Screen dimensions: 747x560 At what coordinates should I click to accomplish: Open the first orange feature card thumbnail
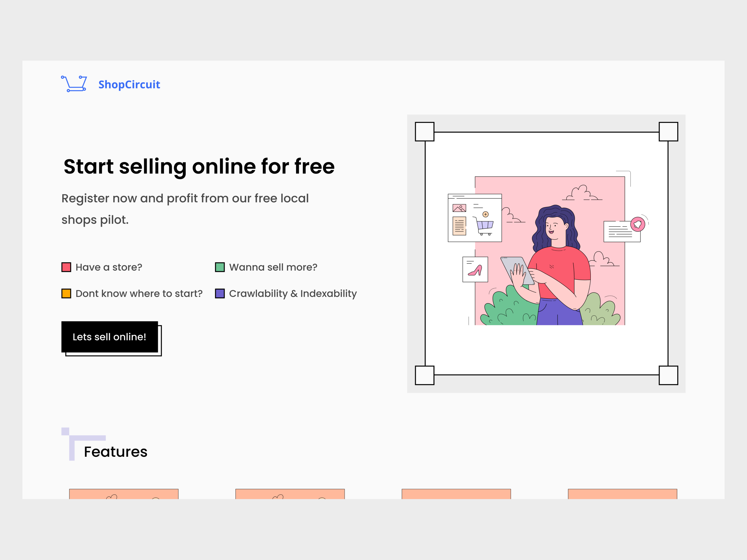(124, 494)
